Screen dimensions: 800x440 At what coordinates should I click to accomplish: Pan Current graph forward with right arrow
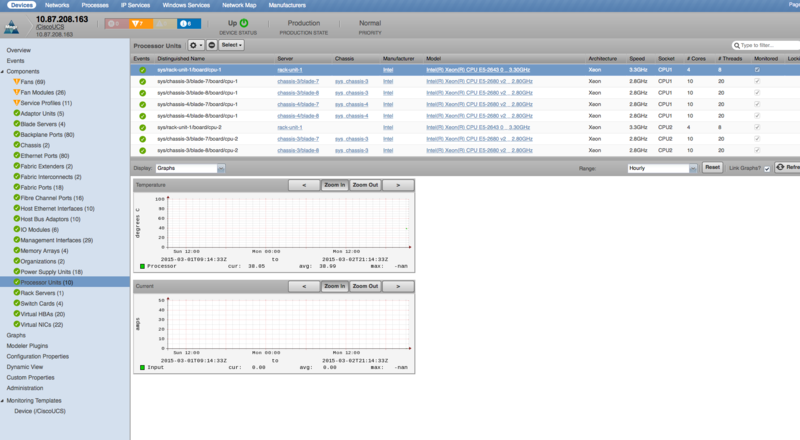click(398, 286)
